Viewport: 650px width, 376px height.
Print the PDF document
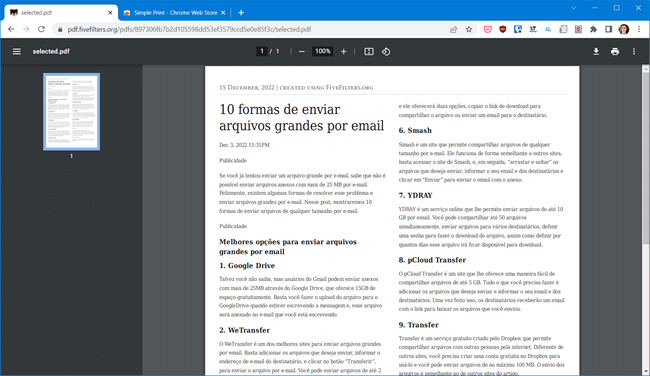pos(615,51)
